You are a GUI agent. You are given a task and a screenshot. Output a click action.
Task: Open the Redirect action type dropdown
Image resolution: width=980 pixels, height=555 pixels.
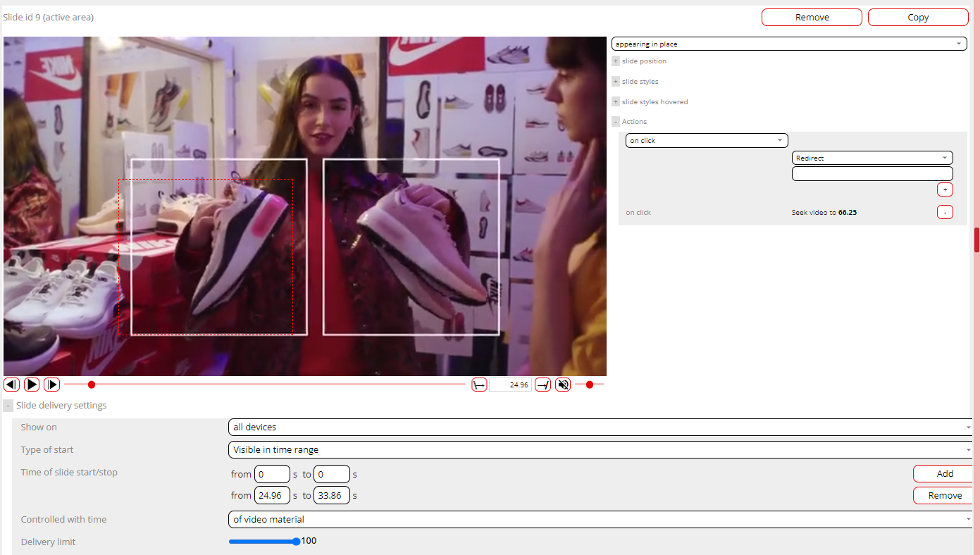coord(872,158)
